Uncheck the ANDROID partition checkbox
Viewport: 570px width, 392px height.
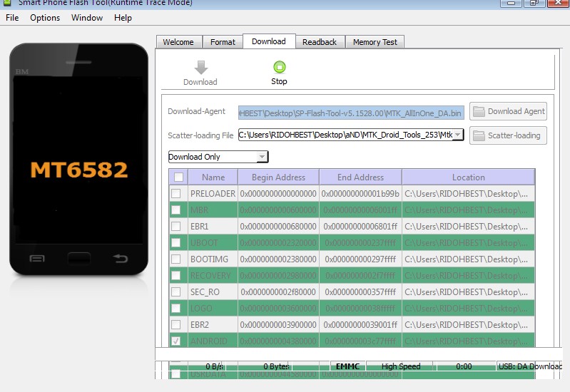[x=176, y=341]
